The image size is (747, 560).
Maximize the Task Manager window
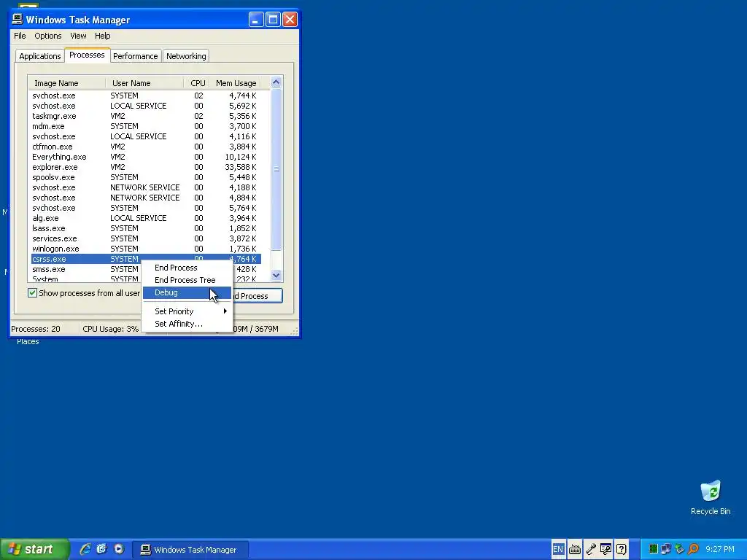pos(273,20)
